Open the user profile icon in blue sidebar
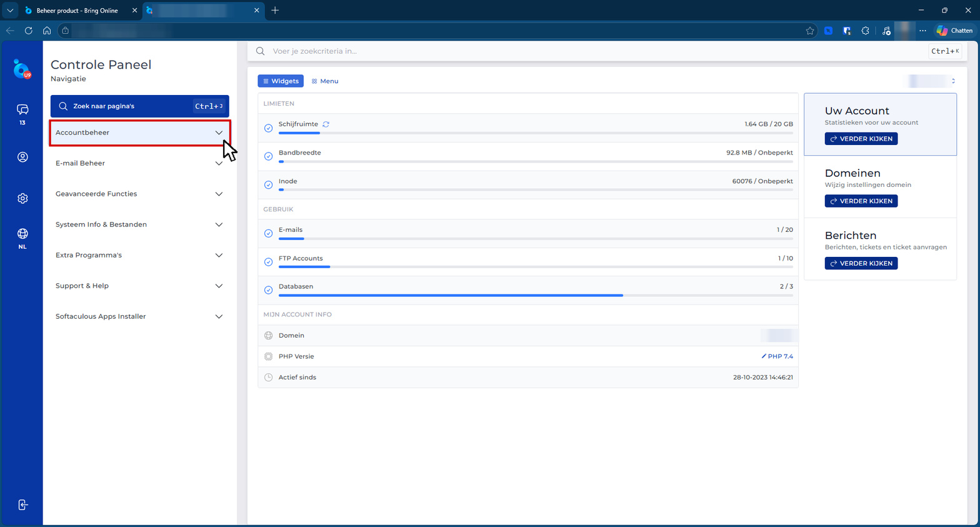Image resolution: width=980 pixels, height=527 pixels. [22, 157]
